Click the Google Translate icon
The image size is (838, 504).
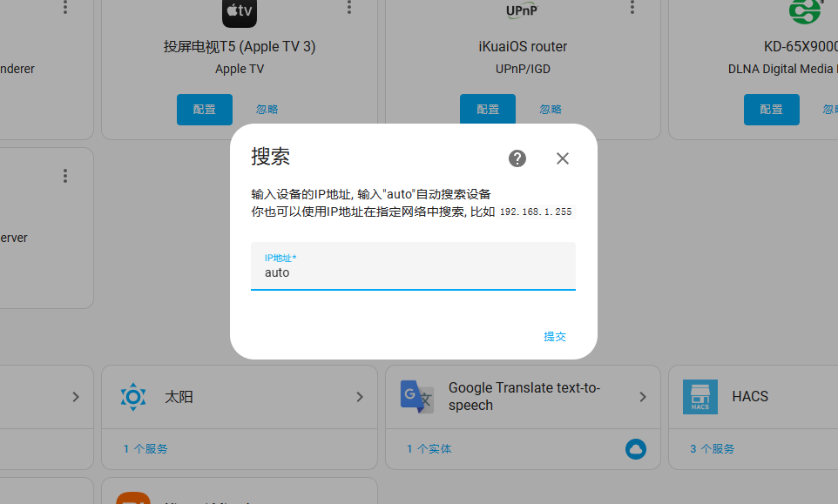417,397
